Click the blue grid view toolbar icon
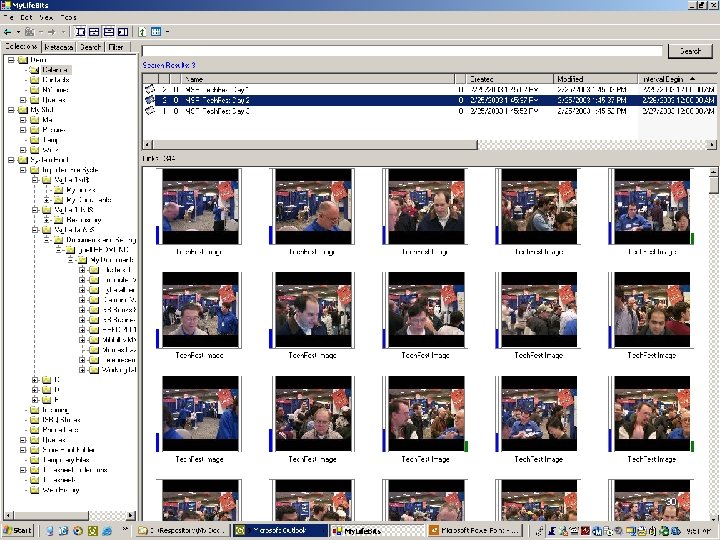 pyautogui.click(x=156, y=32)
